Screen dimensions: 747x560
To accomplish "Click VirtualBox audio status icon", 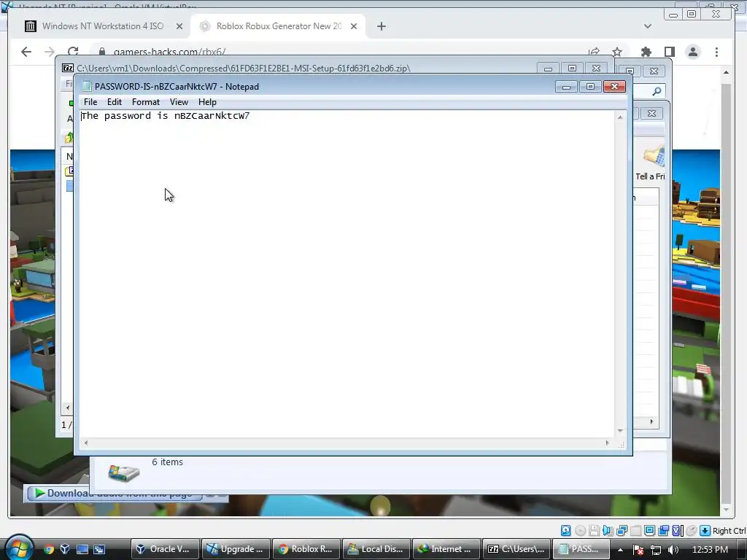I will tap(608, 531).
